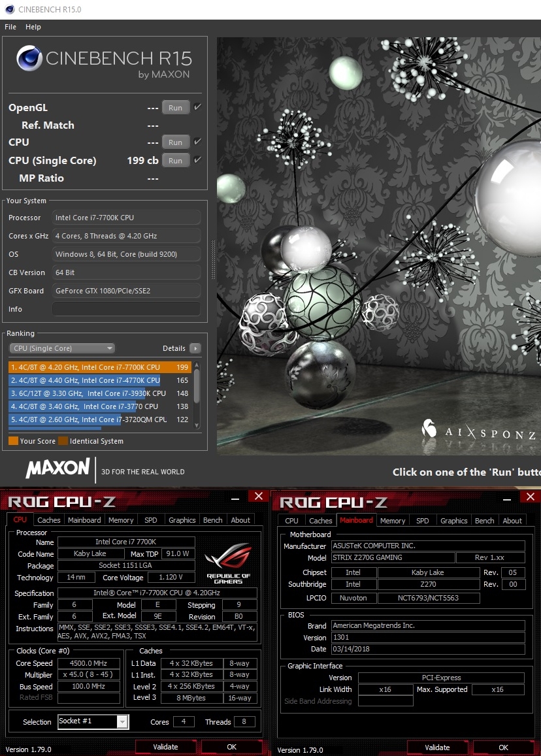
Task: Open the CPU (Single Core) ranking dropdown
Action: [62, 348]
